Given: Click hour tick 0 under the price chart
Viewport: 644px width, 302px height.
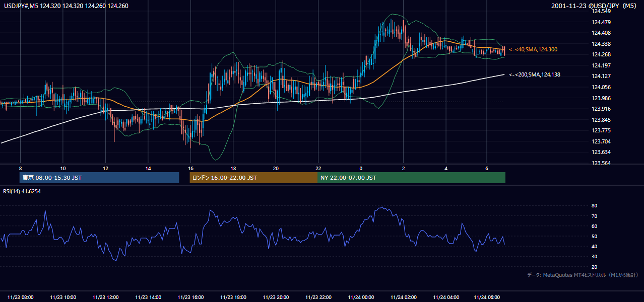Looking at the screenshot, I should (x=361, y=168).
